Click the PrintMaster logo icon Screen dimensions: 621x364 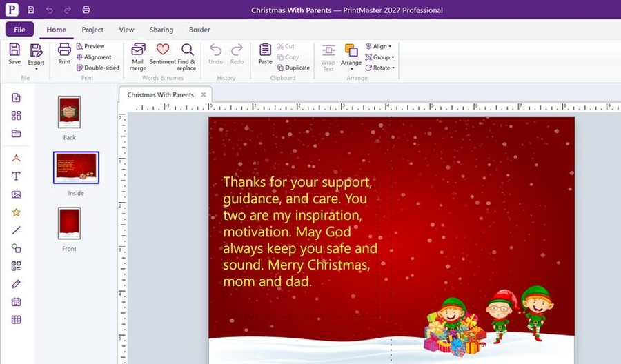(x=12, y=10)
